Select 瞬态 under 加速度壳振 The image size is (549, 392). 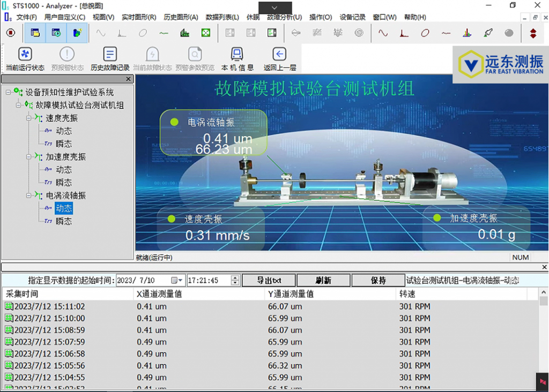(x=63, y=183)
